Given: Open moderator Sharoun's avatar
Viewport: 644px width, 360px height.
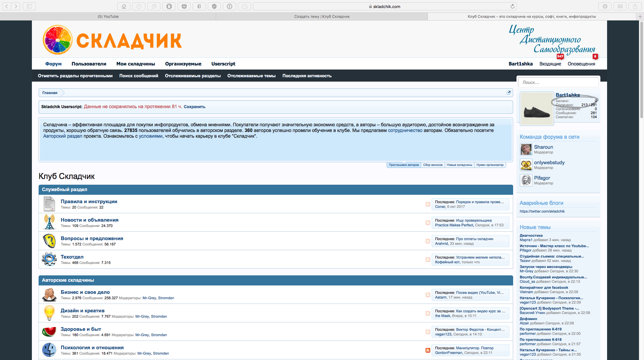Looking at the screenshot, I should point(526,149).
